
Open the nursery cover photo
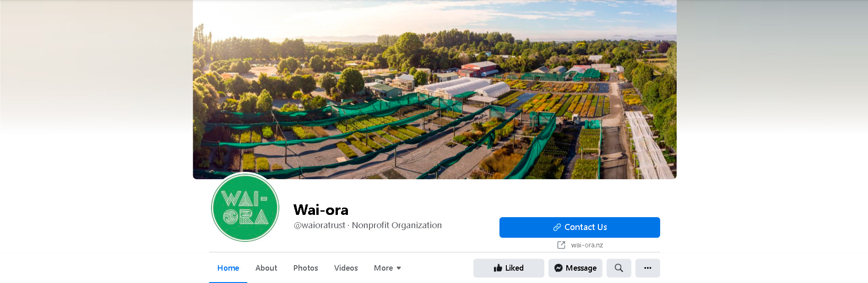(x=434, y=89)
